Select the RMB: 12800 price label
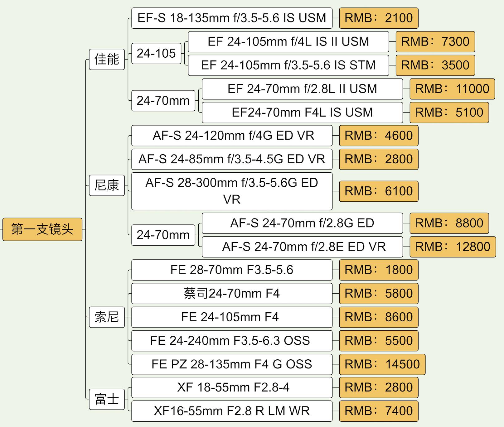This screenshot has width=504, height=427. 453,247
